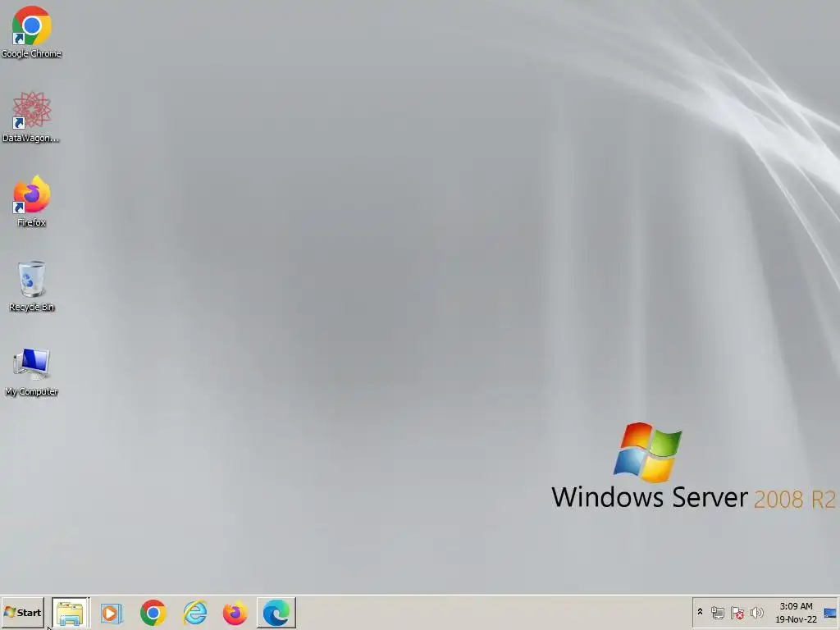Viewport: 840px width, 630px height.
Task: Show hidden system tray icons
Action: pos(700,612)
